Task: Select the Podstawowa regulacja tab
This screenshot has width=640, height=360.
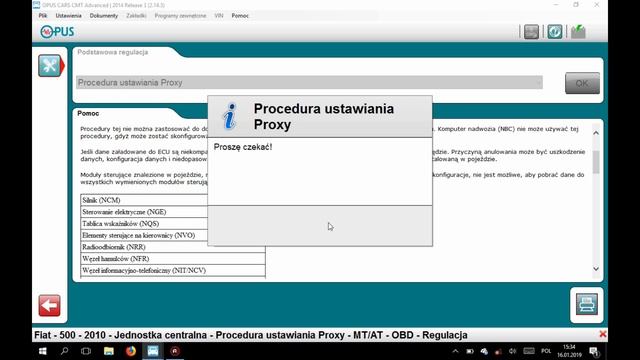Action: click(113, 52)
